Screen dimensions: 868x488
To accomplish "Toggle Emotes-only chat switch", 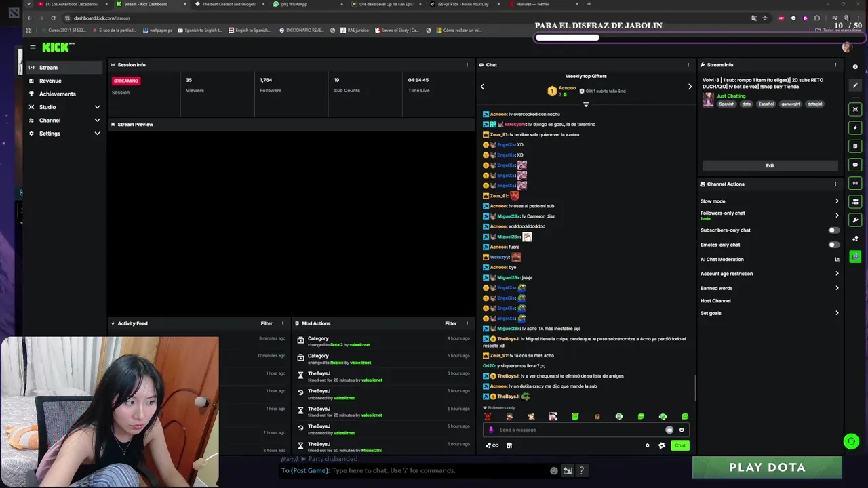I will (833, 245).
